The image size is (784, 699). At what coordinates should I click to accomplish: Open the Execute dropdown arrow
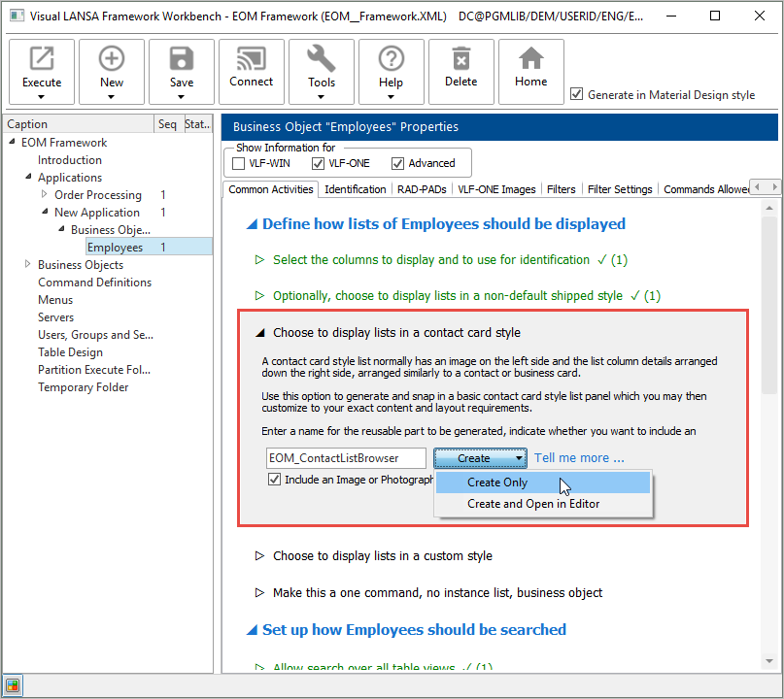click(42, 97)
